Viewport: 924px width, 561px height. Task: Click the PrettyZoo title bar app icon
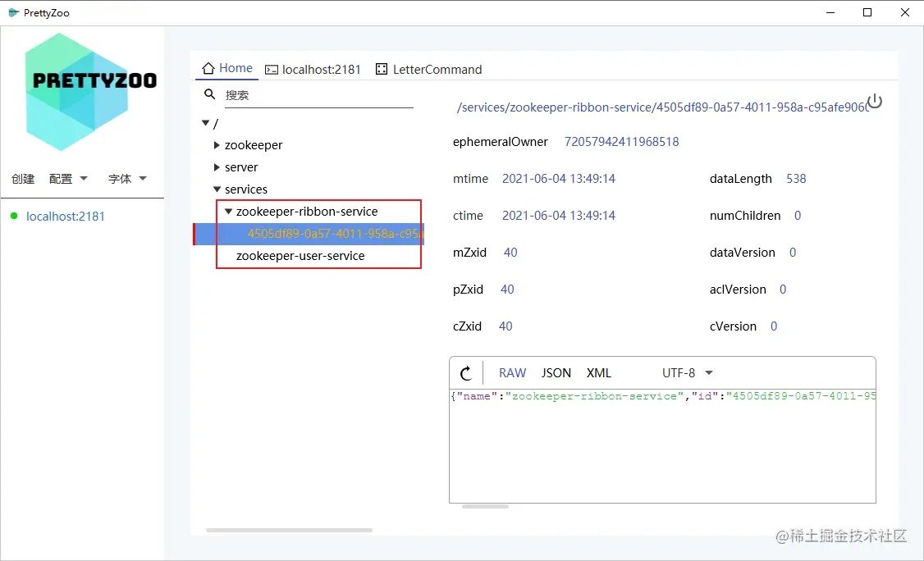14,12
